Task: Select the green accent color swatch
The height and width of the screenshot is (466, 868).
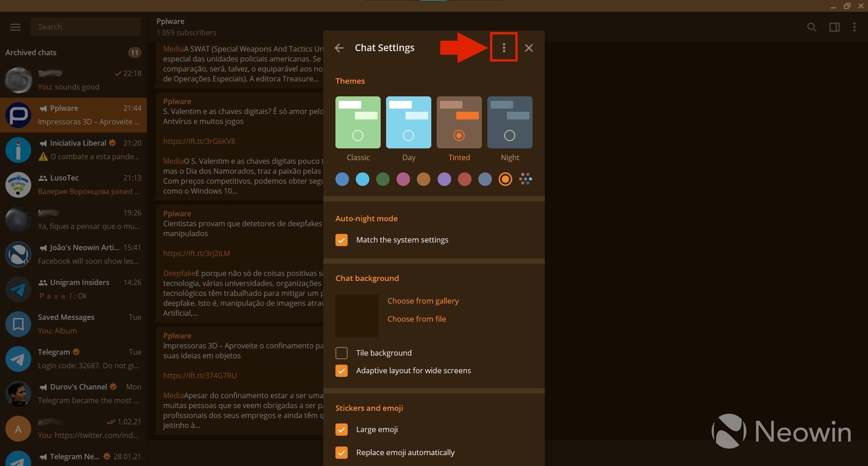Action: tap(382, 179)
